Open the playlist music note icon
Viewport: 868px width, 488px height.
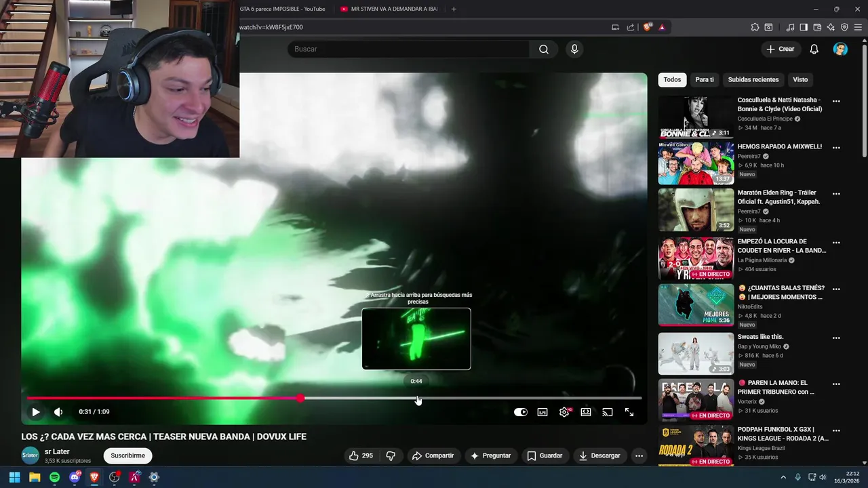[x=790, y=27]
